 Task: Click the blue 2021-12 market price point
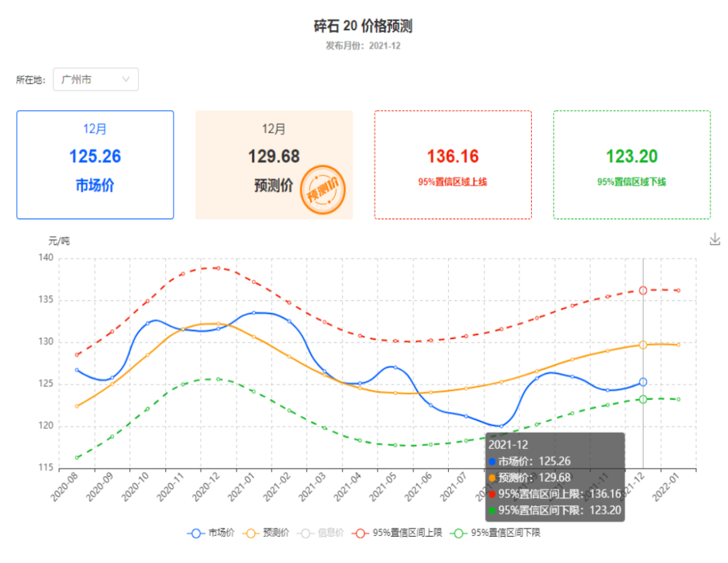click(x=643, y=382)
